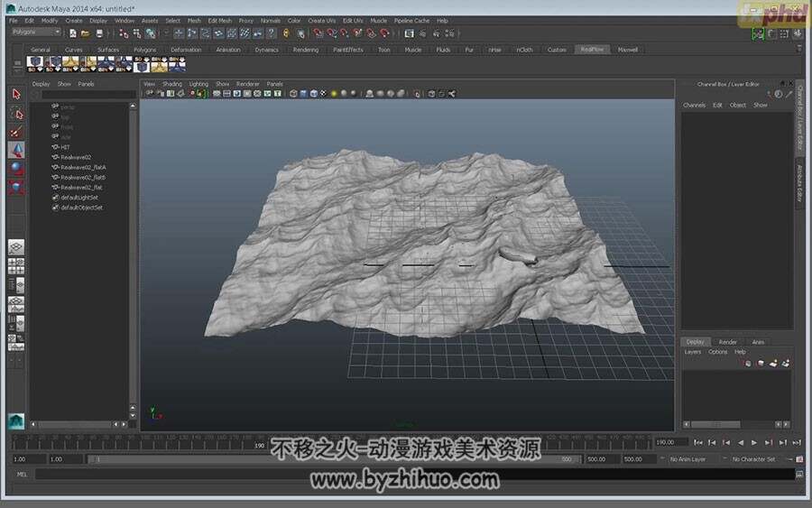Viewport: 812px width, 508px height.
Task: Click viewport film gate icon
Action: click(x=226, y=94)
